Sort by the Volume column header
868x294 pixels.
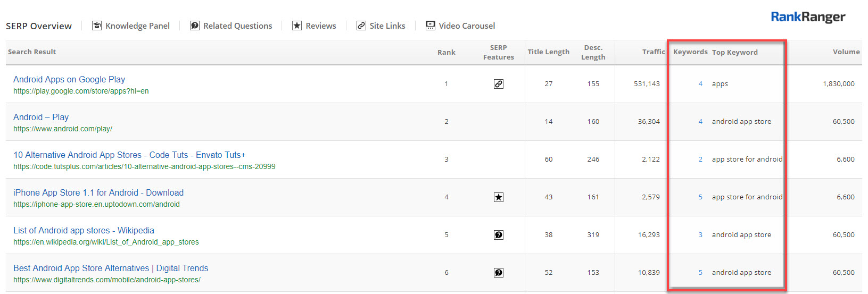click(x=846, y=52)
